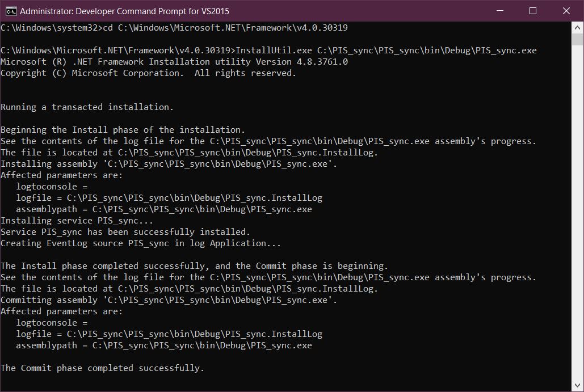Minimize the Developer Command Prompt window

(498, 10)
